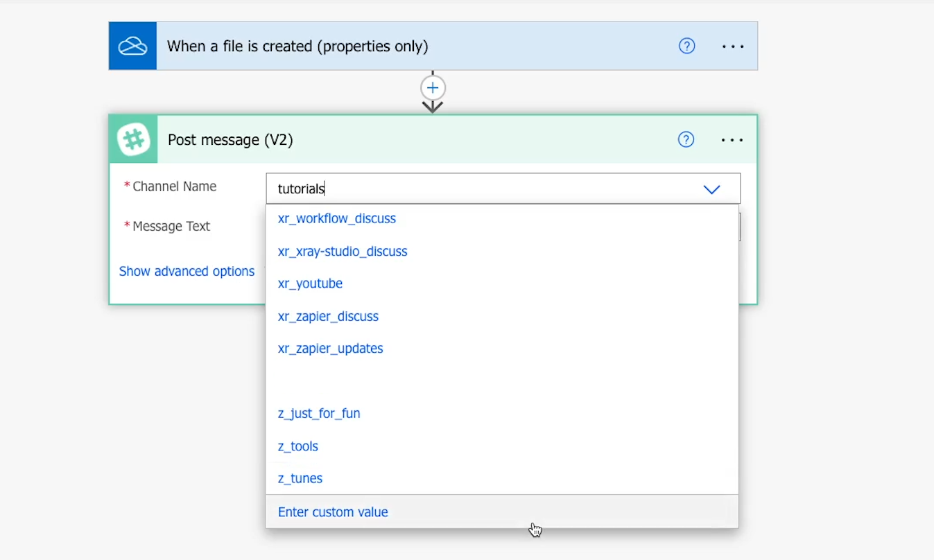Open help for file created trigger
This screenshot has width=934, height=560.
click(x=686, y=46)
